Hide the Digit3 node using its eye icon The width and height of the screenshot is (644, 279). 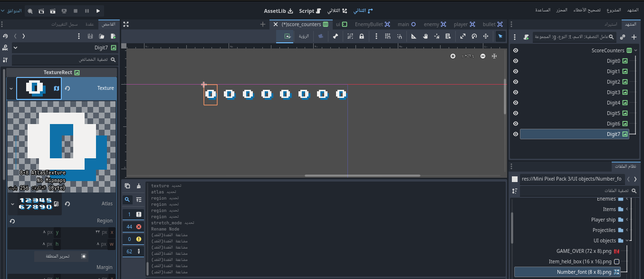[x=516, y=92]
